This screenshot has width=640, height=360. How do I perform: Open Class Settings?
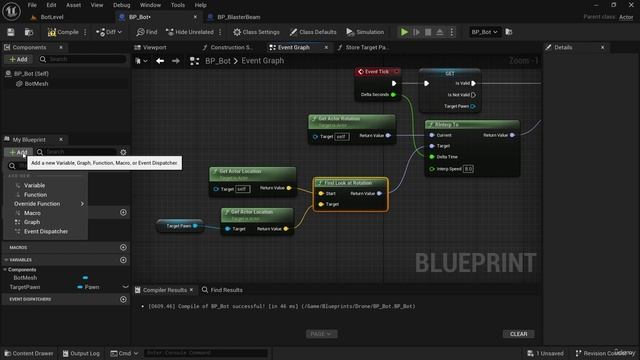(x=256, y=32)
